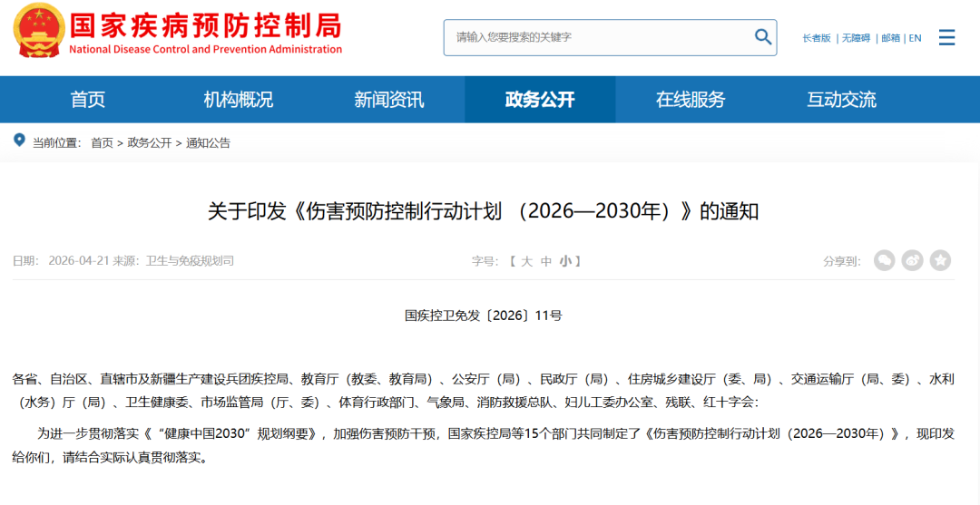Set font size to 大
The width and height of the screenshot is (980, 505).
point(527,261)
